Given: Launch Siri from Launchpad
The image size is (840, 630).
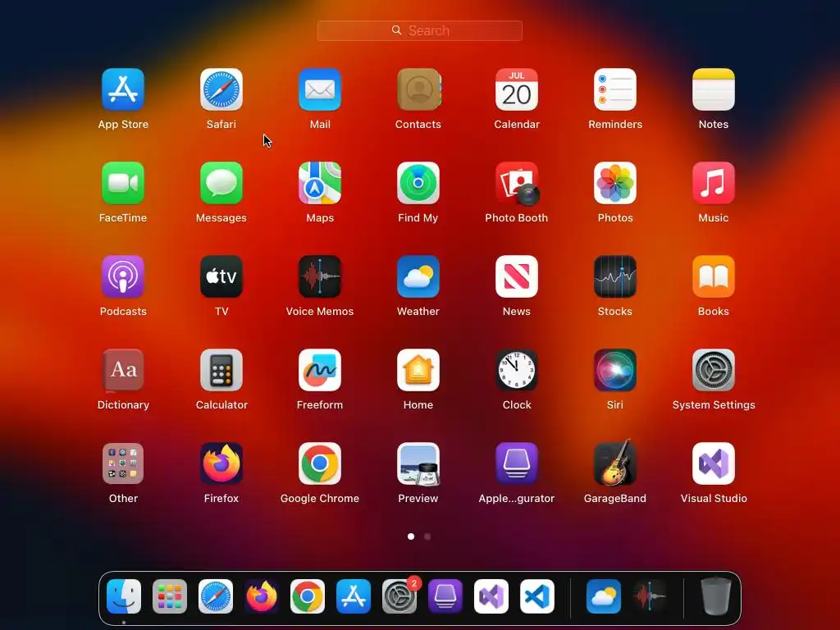Looking at the screenshot, I should [615, 370].
